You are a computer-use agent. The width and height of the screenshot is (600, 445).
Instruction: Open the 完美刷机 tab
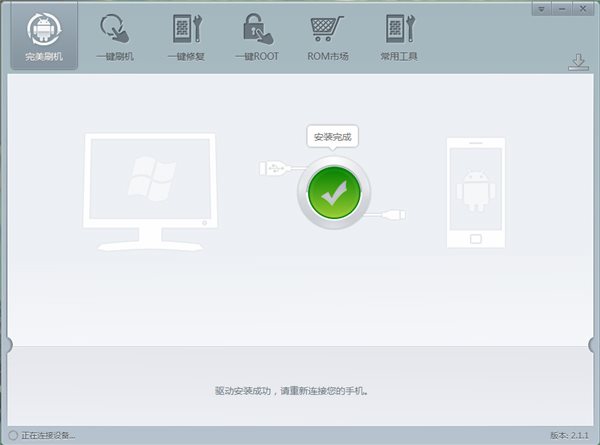[44, 36]
